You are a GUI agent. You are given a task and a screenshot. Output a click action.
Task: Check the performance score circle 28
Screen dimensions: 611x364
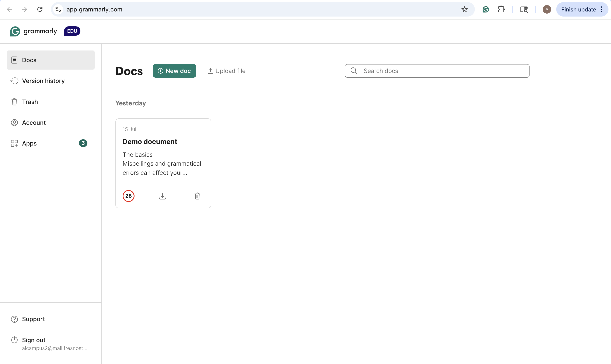click(x=128, y=196)
